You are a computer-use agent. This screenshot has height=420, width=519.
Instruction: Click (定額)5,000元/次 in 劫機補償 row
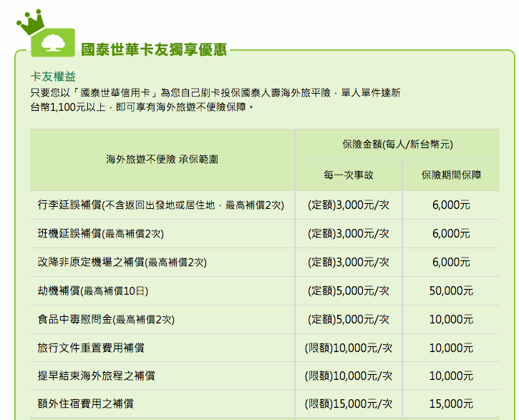349,290
